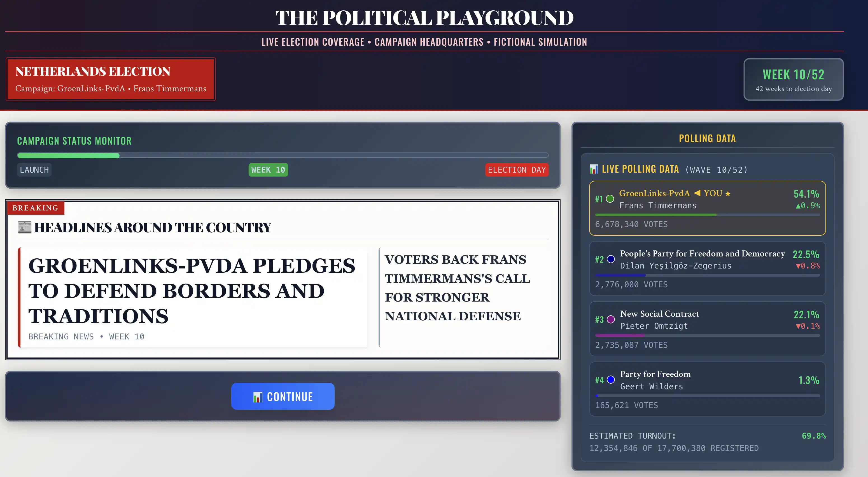Click the 22.5% poll share value
This screenshot has width=868, height=477.
pyautogui.click(x=806, y=254)
